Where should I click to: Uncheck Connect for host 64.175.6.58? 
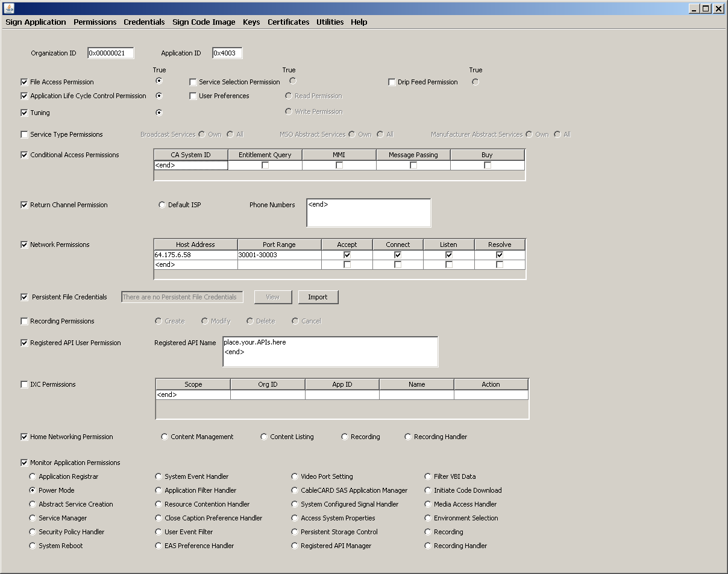point(398,255)
